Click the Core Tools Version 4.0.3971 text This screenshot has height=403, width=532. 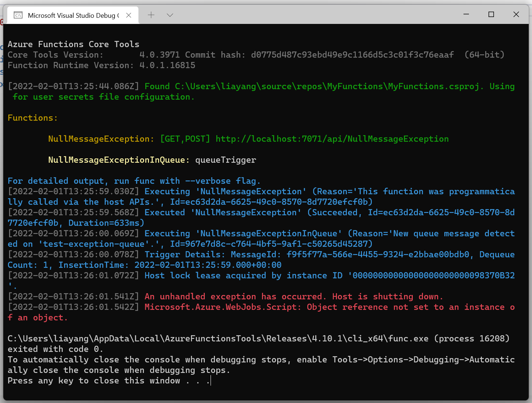93,55
